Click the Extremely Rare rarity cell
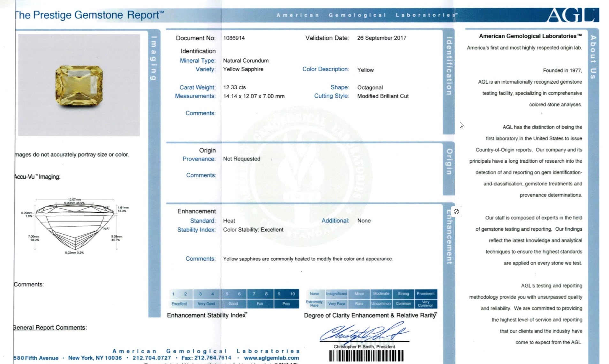 pyautogui.click(x=314, y=304)
